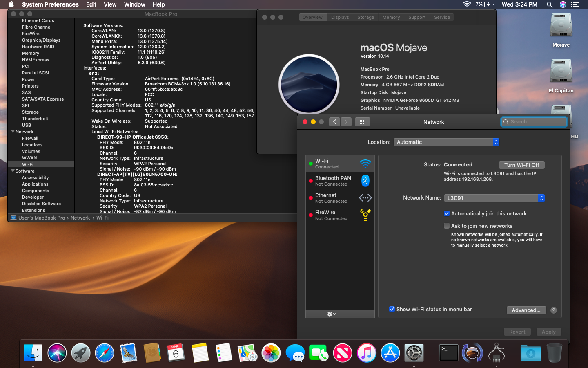Viewport: 588px width, 368px height.
Task: Open Finder from the Dock
Action: click(x=33, y=353)
